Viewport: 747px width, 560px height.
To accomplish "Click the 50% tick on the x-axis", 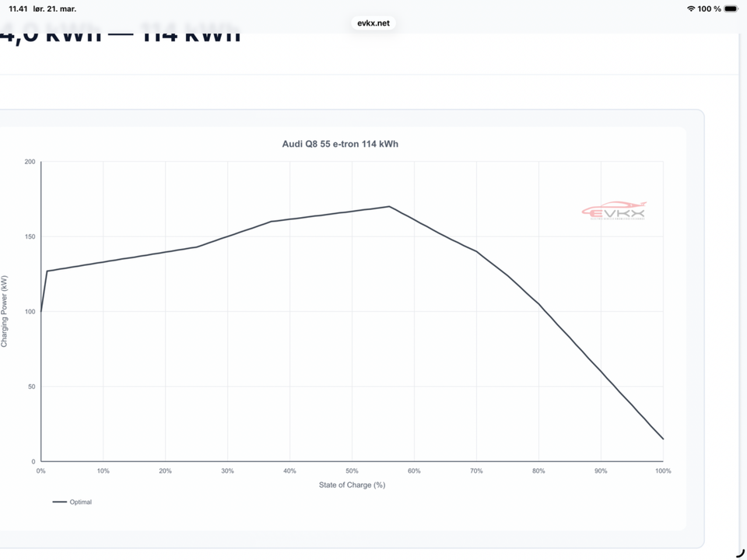I will (x=352, y=471).
